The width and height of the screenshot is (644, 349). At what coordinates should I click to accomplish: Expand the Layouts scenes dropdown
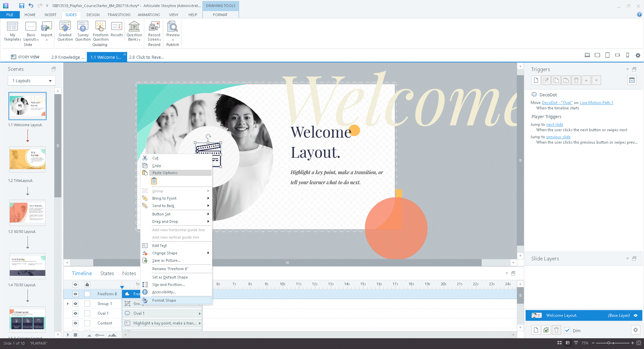click(49, 81)
